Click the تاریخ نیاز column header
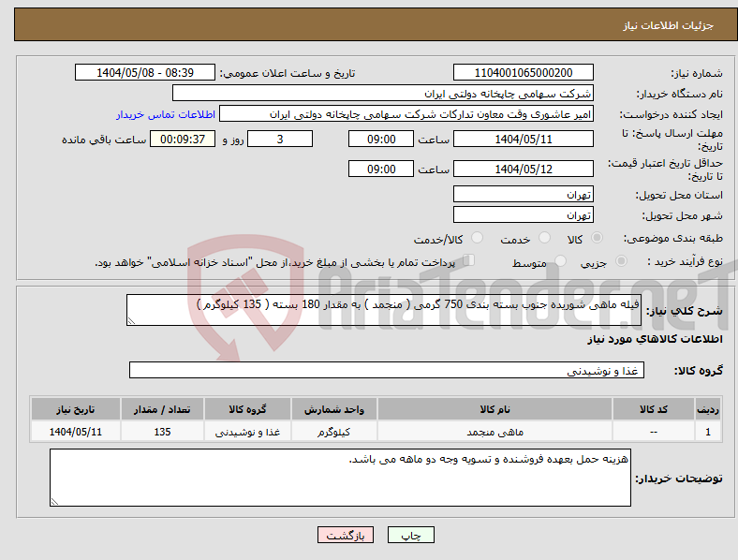Image resolution: width=738 pixels, height=560 pixels. pyautogui.click(x=75, y=409)
